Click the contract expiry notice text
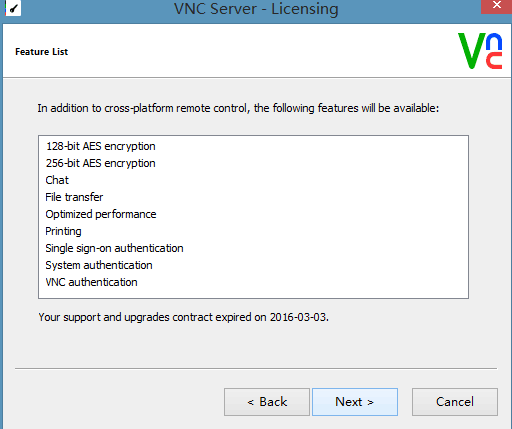Screen dimensions: 512x429 click(183, 317)
